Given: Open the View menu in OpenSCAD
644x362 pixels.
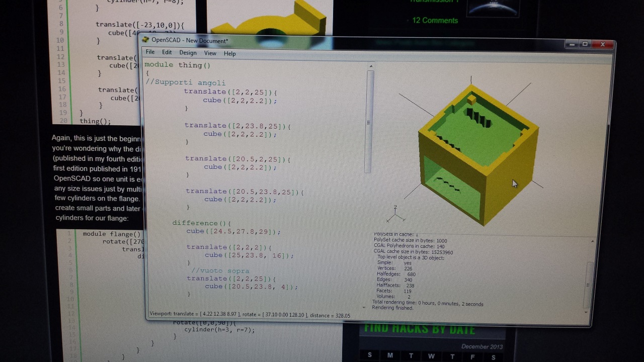Looking at the screenshot, I should 210,53.
